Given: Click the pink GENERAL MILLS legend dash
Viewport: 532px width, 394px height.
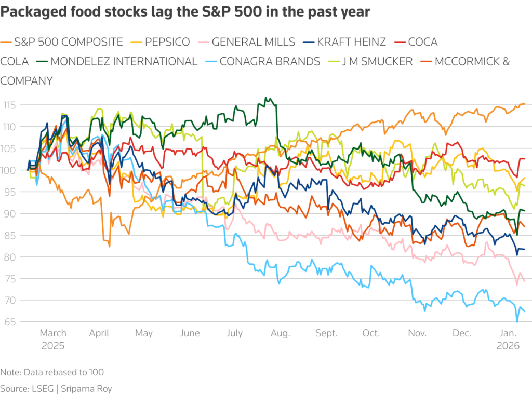Looking at the screenshot, I should click(204, 42).
